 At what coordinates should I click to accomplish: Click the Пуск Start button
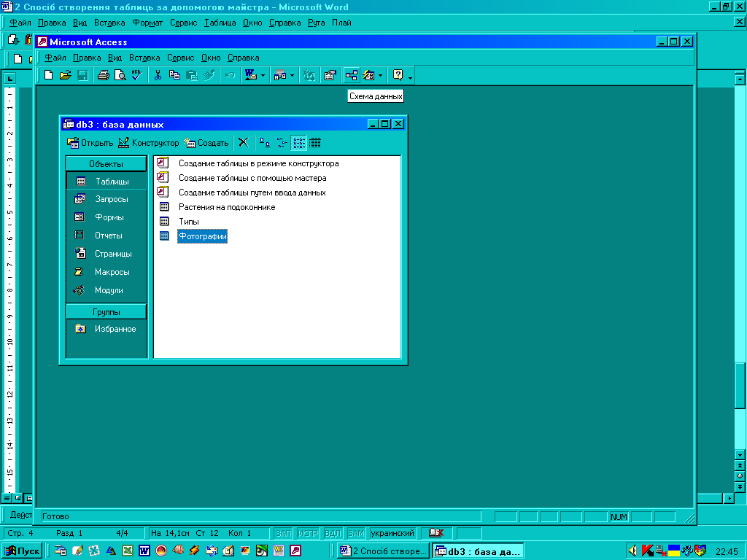pyautogui.click(x=22, y=551)
